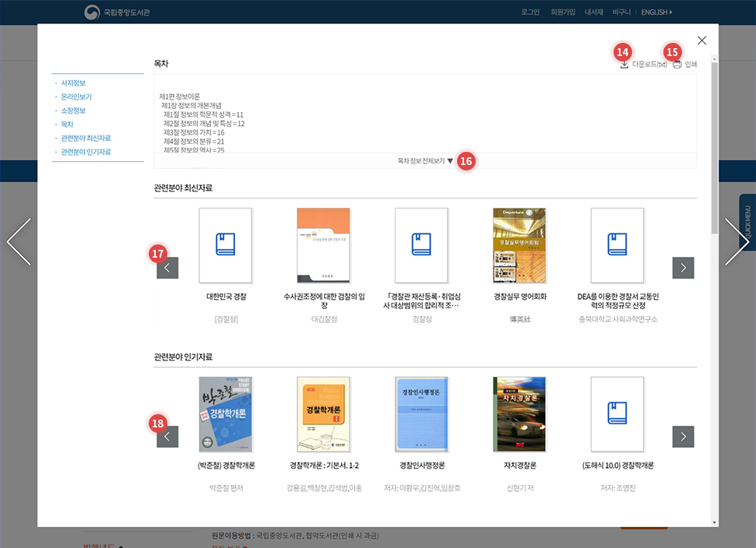Image resolution: width=756 pixels, height=548 pixels.
Task: Open the 경찰실무 영어회화 book cover
Action: [519, 245]
